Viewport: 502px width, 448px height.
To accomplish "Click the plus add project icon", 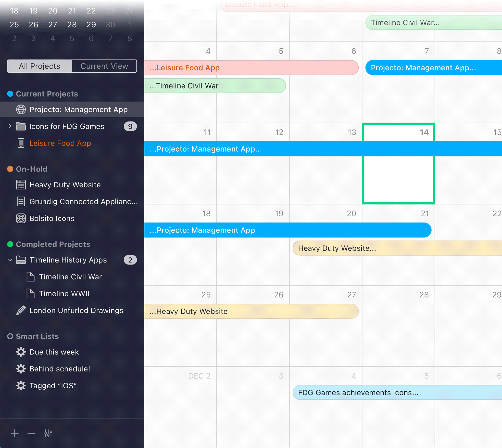I will 15,433.
